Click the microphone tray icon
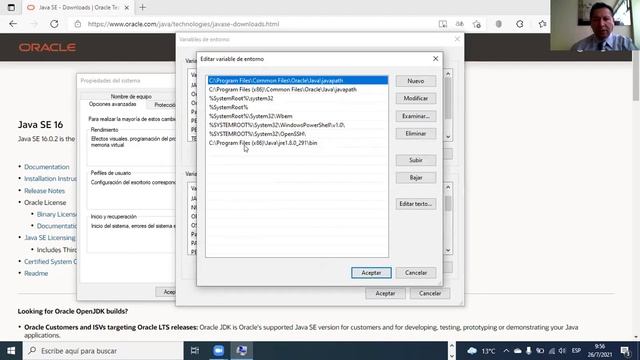Image resolution: width=640 pixels, height=360 pixels. (529, 351)
